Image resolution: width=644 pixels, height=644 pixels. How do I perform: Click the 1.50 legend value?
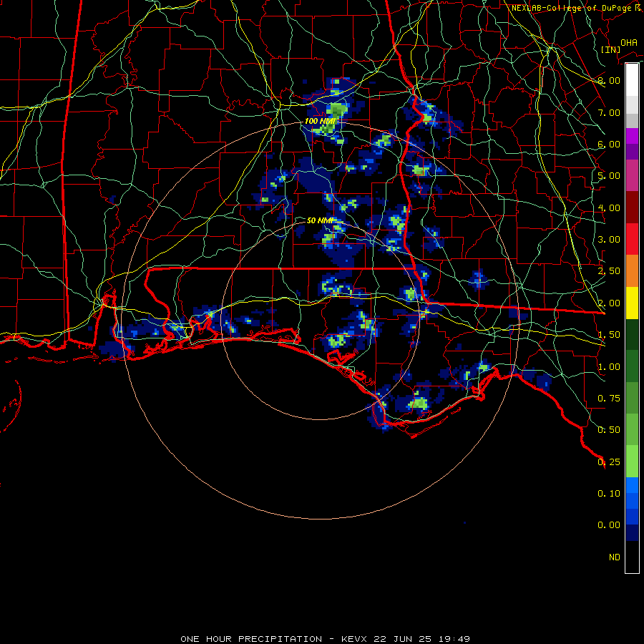pos(609,335)
